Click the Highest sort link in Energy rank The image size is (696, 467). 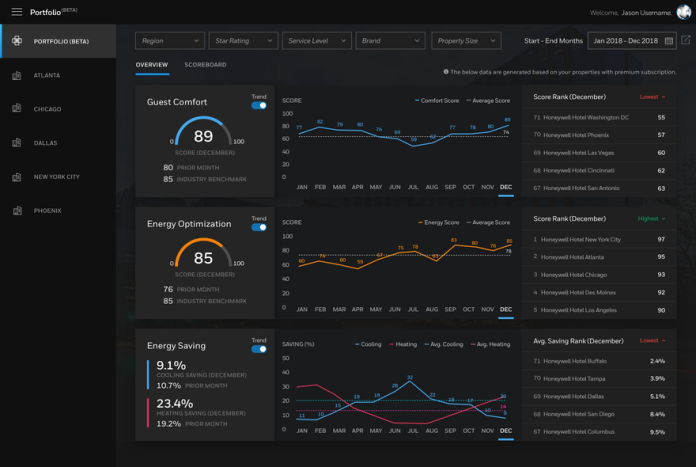[651, 219]
